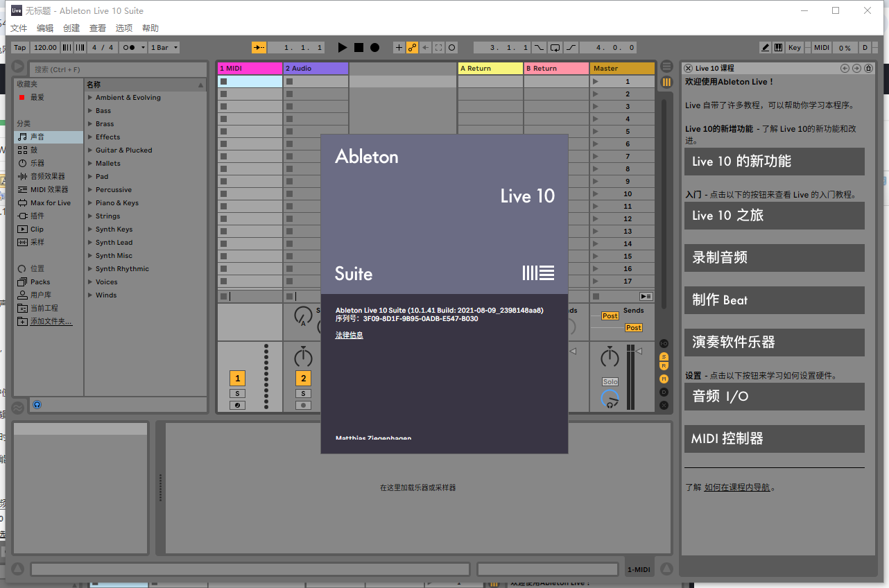The width and height of the screenshot is (889, 588).
Task: Click the Arrangement Record circle button
Action: 374,48
